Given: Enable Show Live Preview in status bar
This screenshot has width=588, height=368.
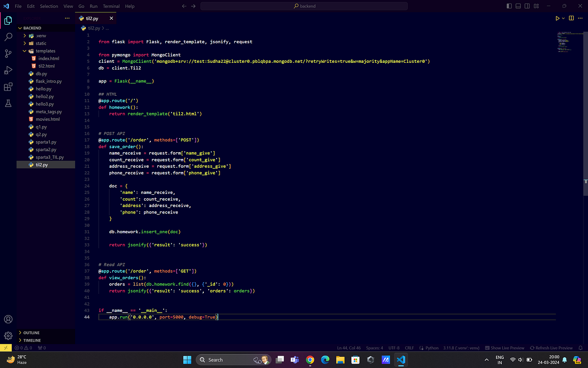Looking at the screenshot, I should tap(504, 347).
